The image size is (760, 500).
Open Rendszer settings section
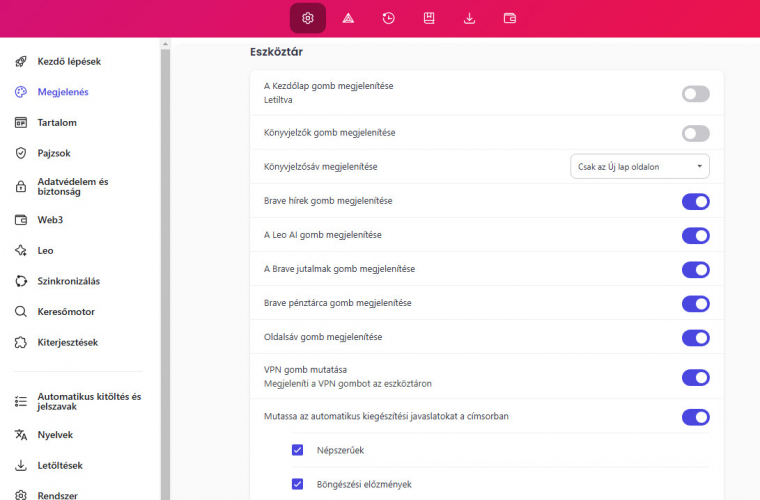[58, 495]
